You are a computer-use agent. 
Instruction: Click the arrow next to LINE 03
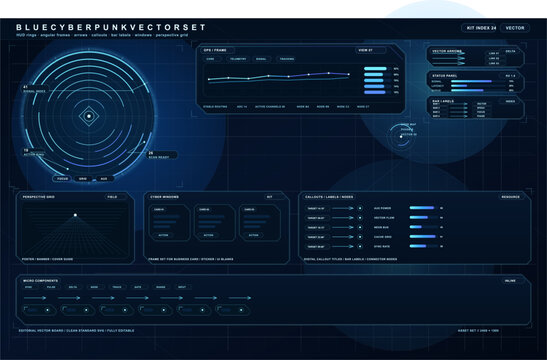tap(449, 63)
